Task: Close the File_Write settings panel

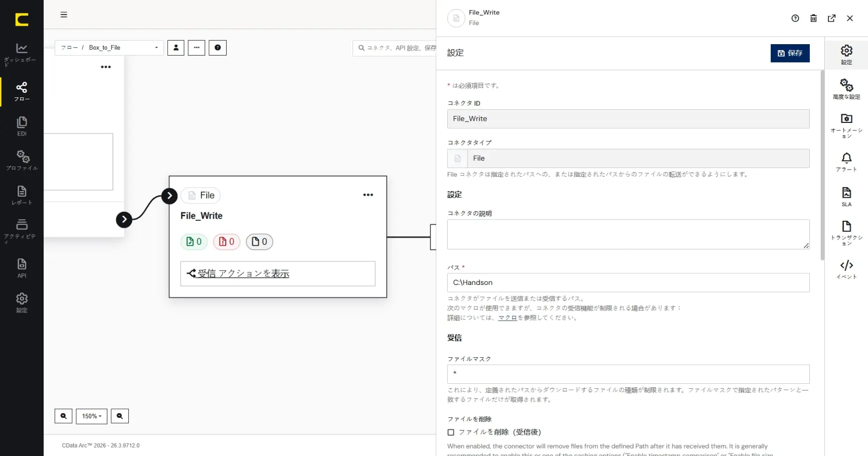Action: (x=850, y=18)
